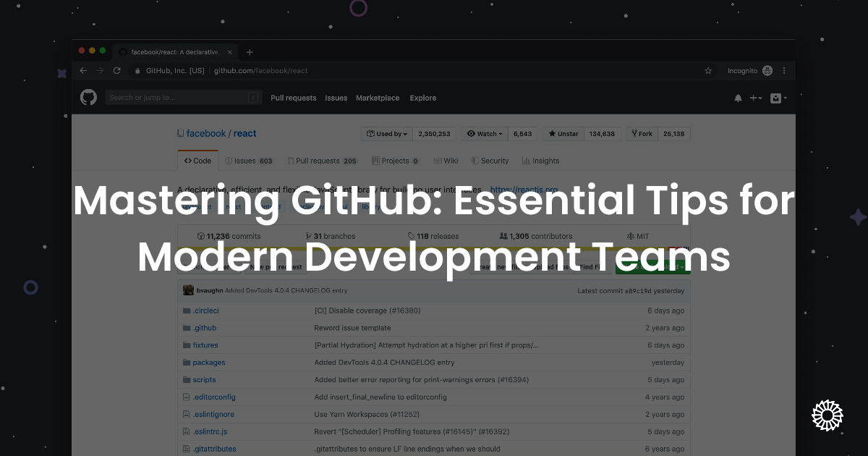Click the search or jump to field
The height and width of the screenshot is (456, 868).
[x=183, y=97]
